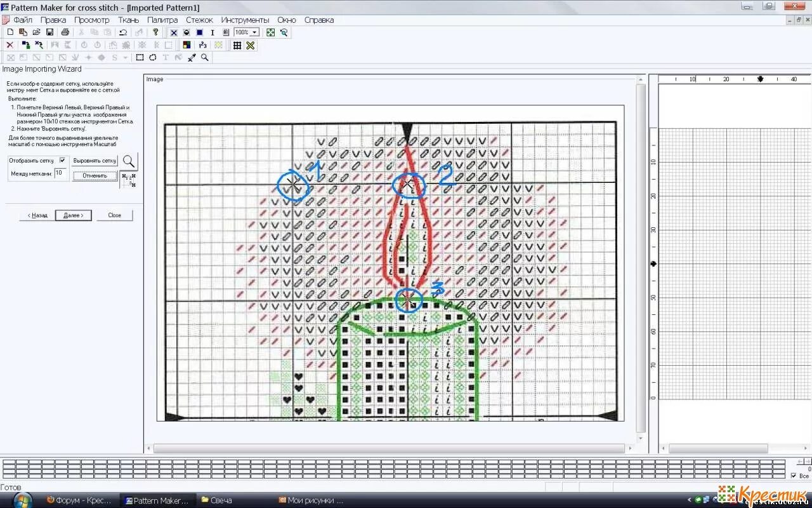The image size is (812, 508).
Task: Save the pattern with floppy disk icon
Action: point(49,32)
